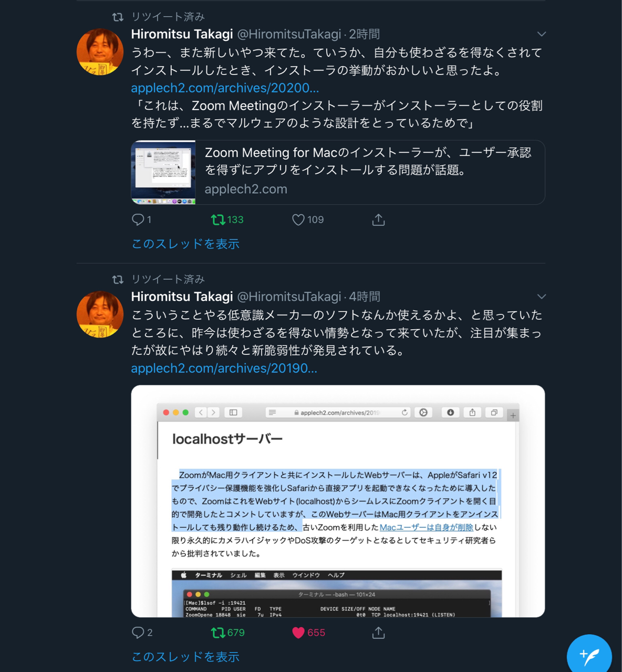Open reply icon on second tweet
This screenshot has height=672, width=622.
[x=138, y=633]
